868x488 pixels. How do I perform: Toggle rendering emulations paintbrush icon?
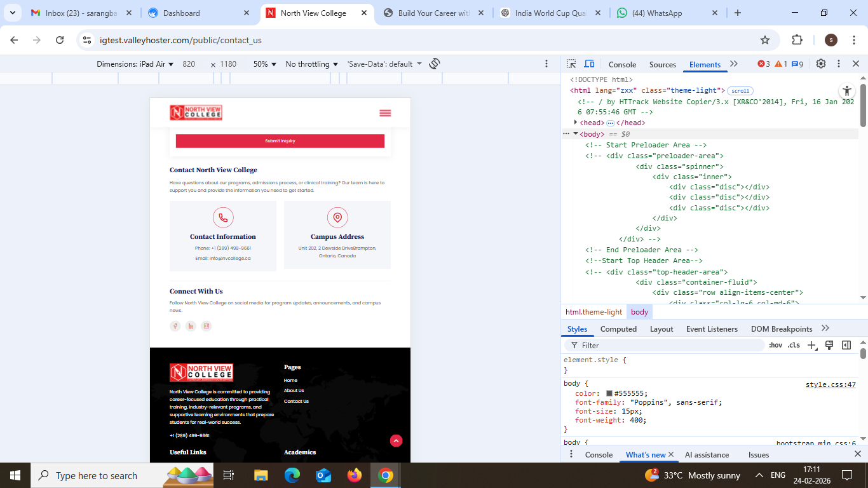[x=829, y=345]
